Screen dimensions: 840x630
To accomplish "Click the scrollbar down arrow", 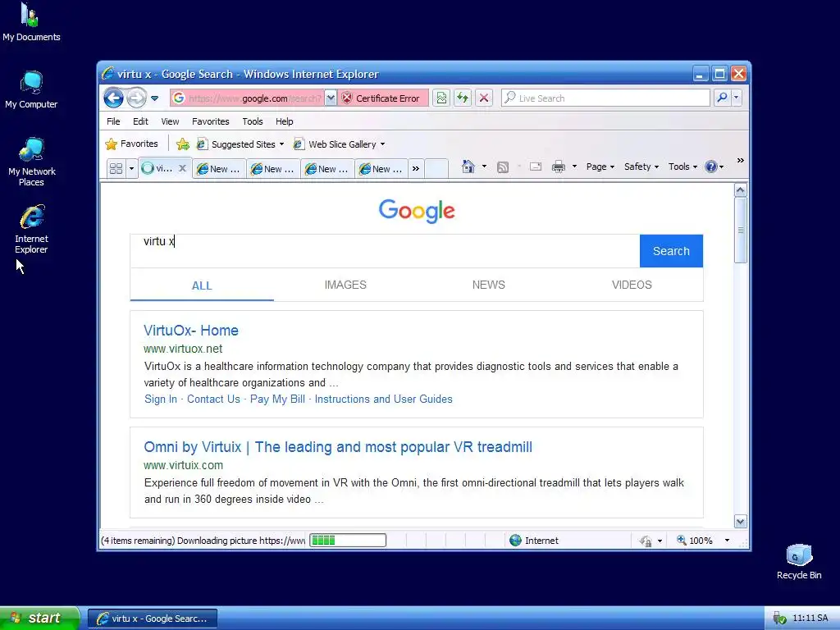I will 741,521.
